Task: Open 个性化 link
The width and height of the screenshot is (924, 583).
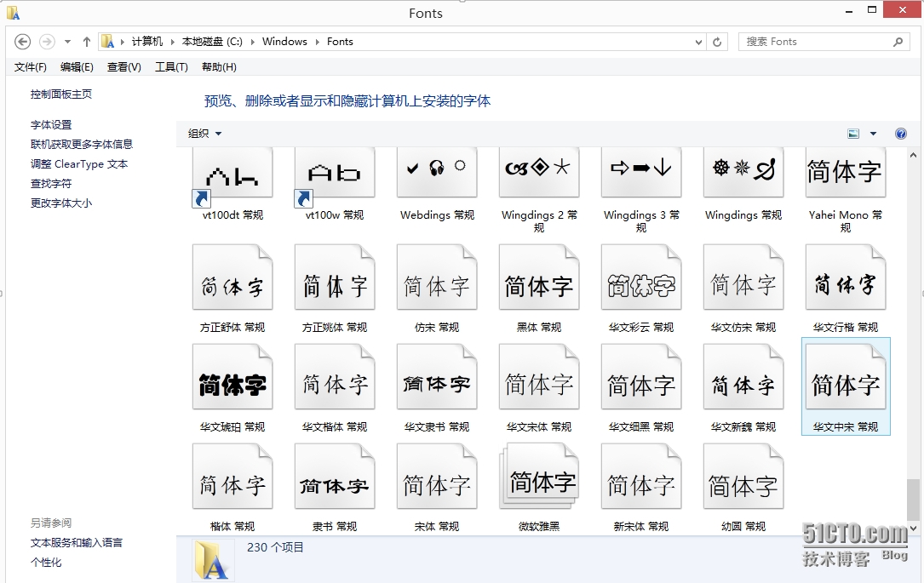Action: click(x=46, y=563)
